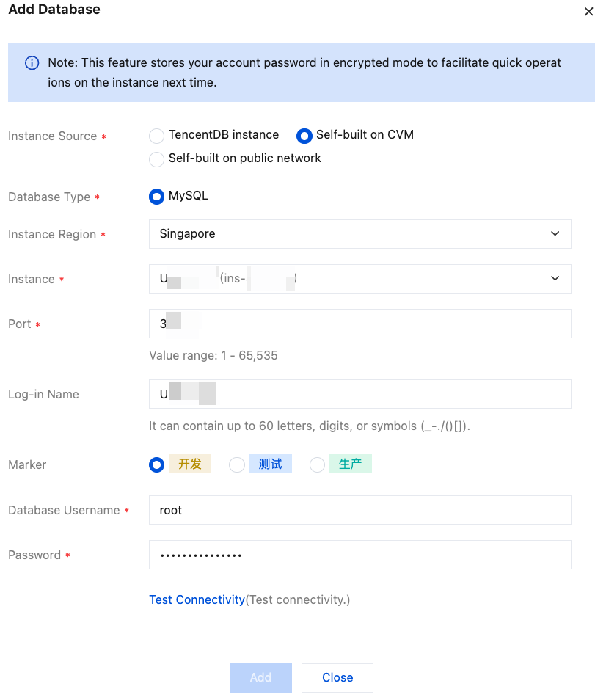Screen dimensions: 606x700
Task: Open the Instance Region dropdown showing Singapore
Action: point(359,234)
